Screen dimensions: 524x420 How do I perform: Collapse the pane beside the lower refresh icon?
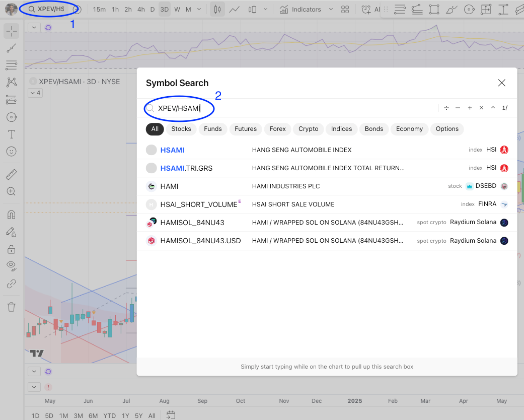(x=34, y=371)
